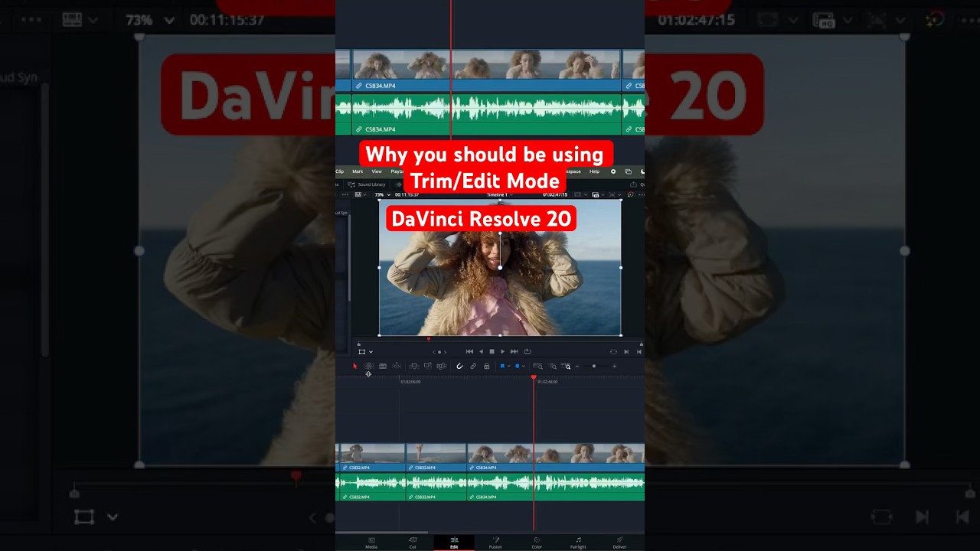Click the Detail Zoom icon

(x=553, y=366)
